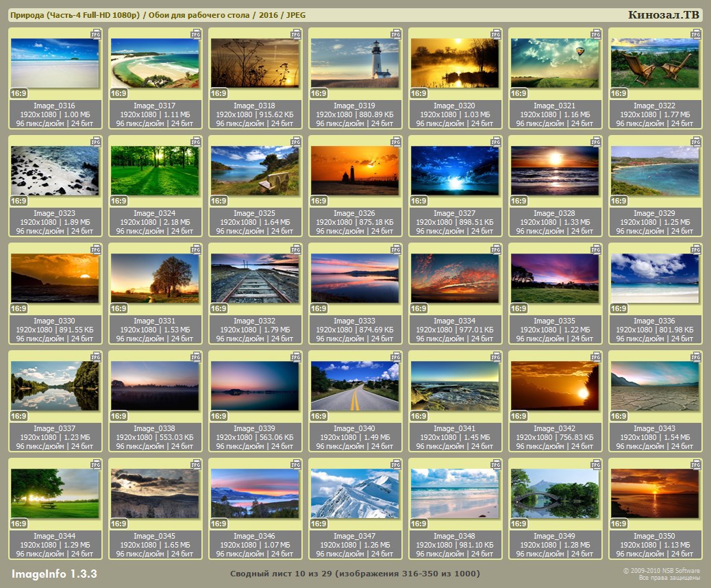Image resolution: width=711 pixels, height=588 pixels.
Task: Click the JPG icon on Image_0341 card
Action: pyautogui.click(x=496, y=357)
